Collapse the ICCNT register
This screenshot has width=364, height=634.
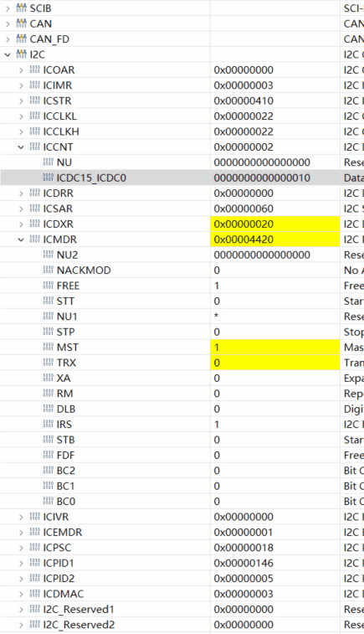point(21,147)
